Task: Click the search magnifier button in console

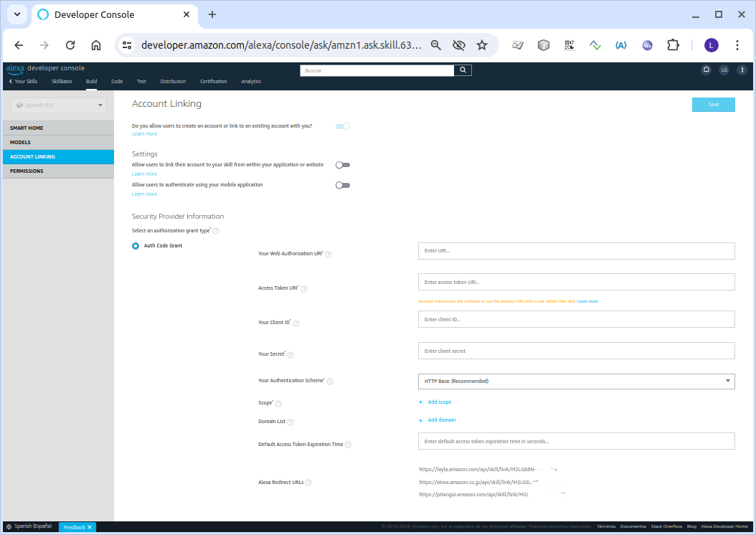Action: point(463,70)
